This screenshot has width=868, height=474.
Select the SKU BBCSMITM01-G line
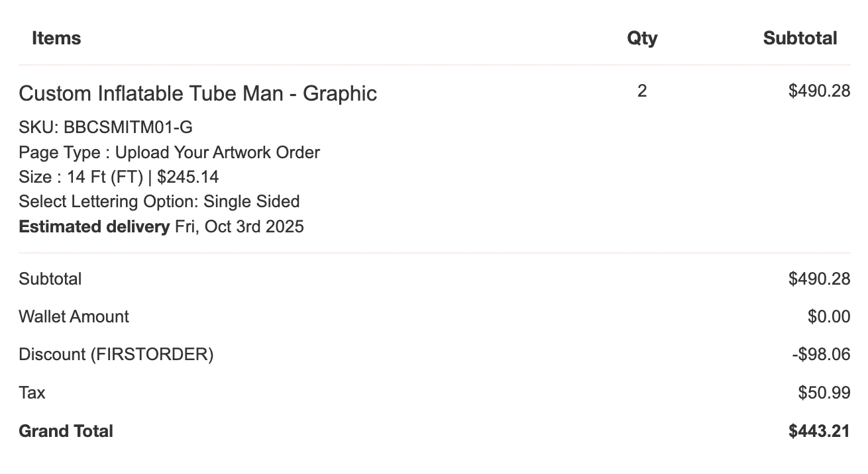(x=105, y=127)
